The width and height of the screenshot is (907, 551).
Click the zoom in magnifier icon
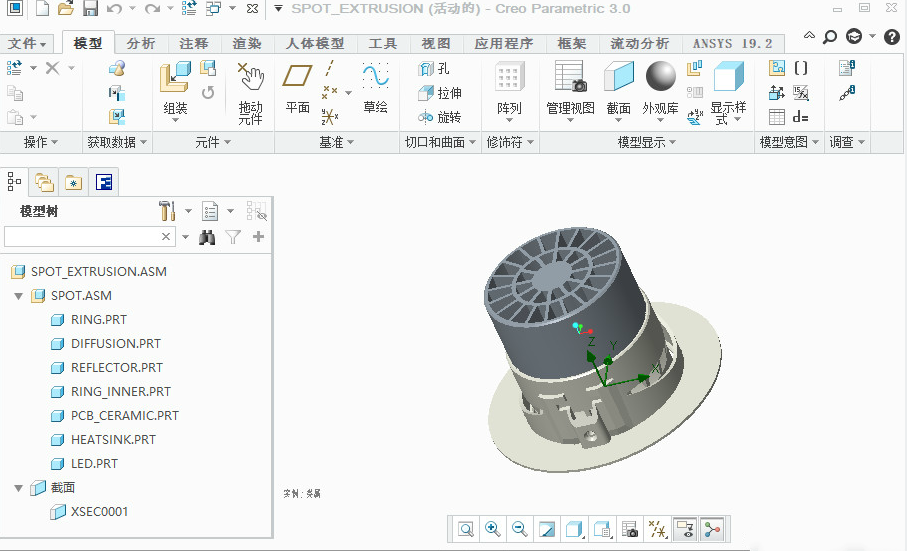click(493, 529)
